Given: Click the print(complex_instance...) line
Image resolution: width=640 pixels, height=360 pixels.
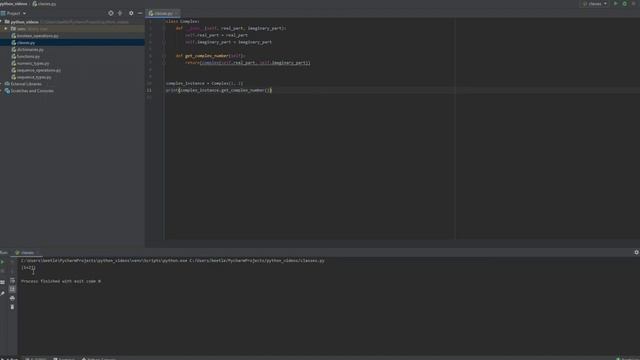Looking at the screenshot, I should [219, 90].
